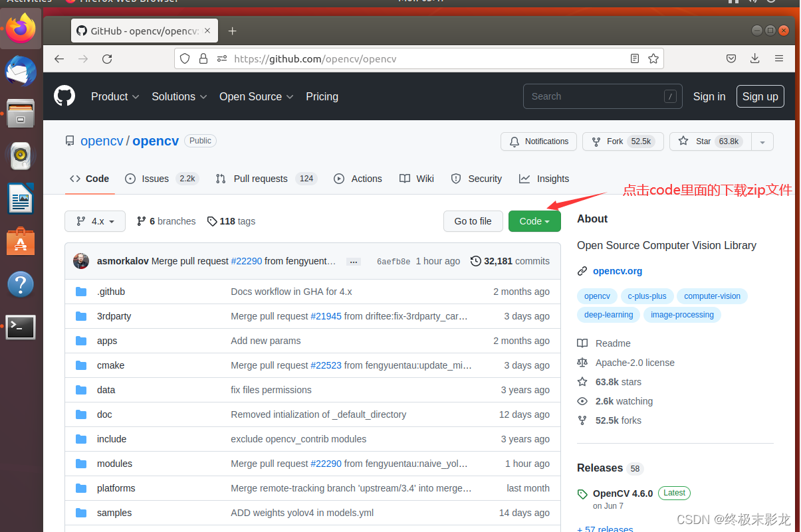Click the Pricing nav link
This screenshot has height=532, width=801.
pos(322,96)
